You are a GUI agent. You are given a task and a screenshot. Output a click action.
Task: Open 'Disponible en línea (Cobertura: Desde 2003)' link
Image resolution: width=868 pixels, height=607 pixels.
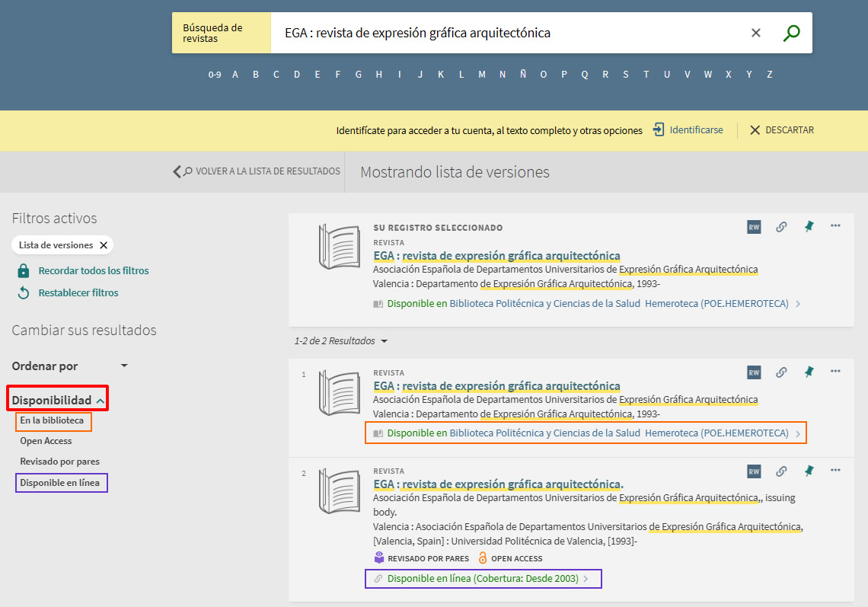483,579
